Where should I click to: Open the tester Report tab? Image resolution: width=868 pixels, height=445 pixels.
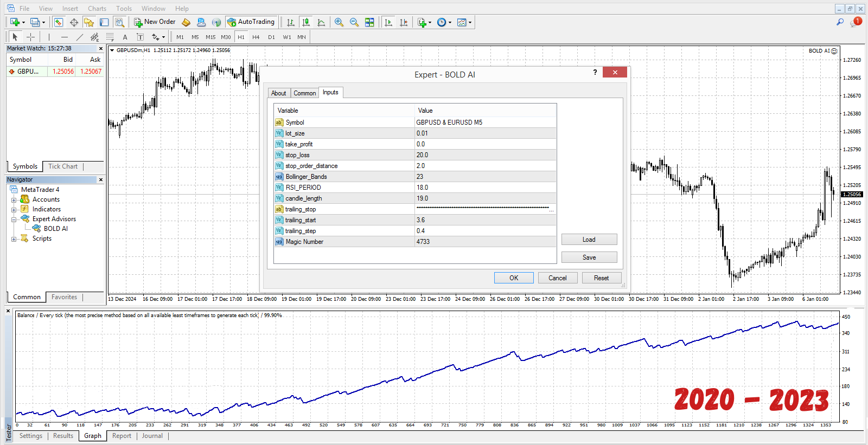[x=122, y=436]
